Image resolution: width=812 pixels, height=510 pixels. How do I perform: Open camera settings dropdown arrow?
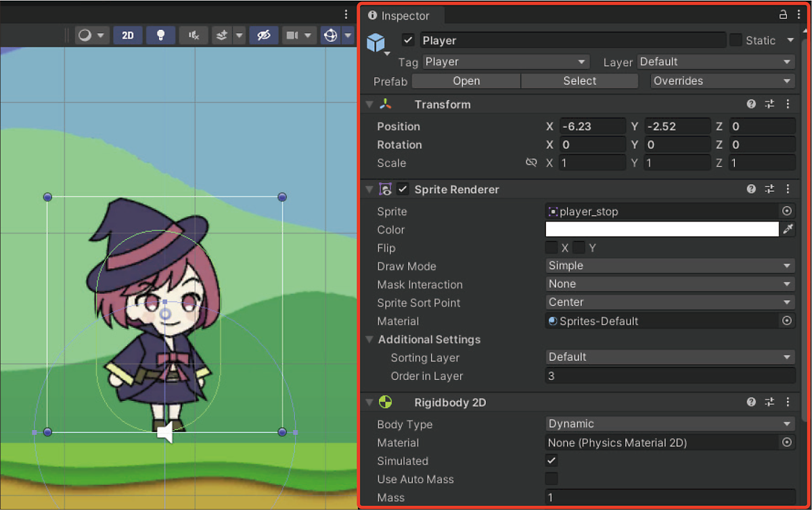pos(309,35)
